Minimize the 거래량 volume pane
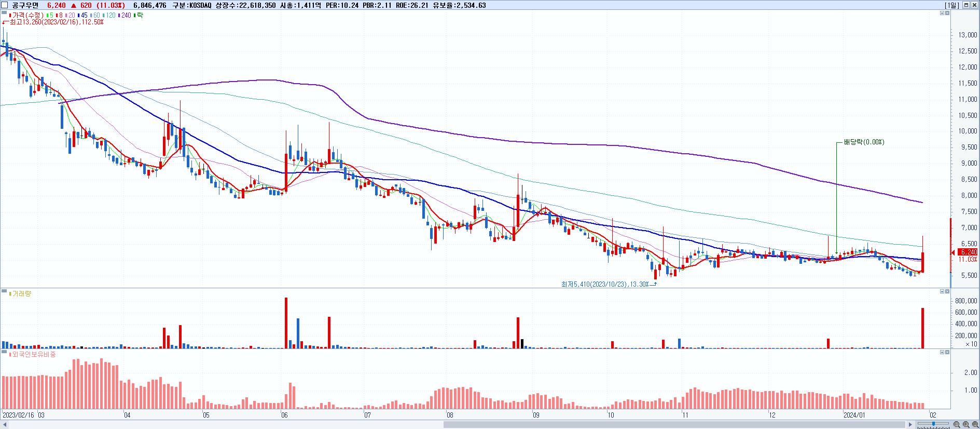980x429 pixels. (942, 291)
